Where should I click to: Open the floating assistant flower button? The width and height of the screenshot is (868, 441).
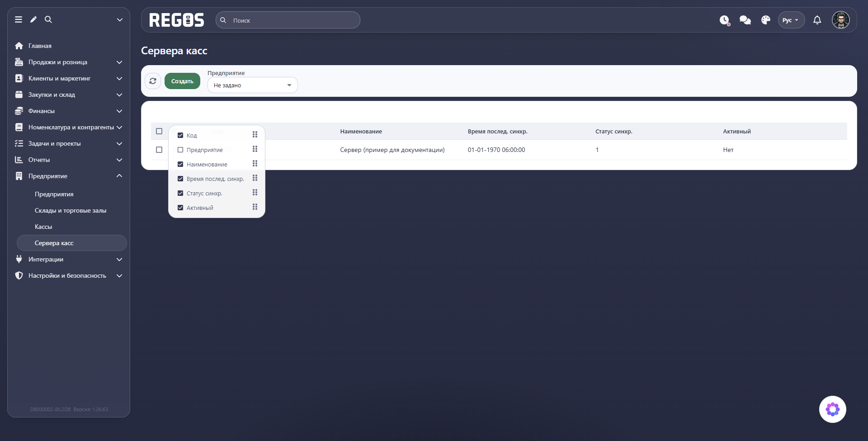coord(833,409)
